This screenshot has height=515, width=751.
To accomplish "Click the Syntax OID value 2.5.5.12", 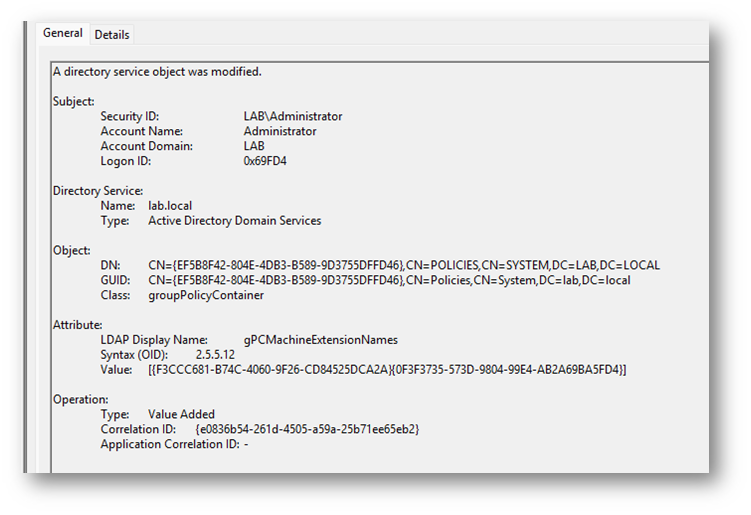I will [217, 355].
